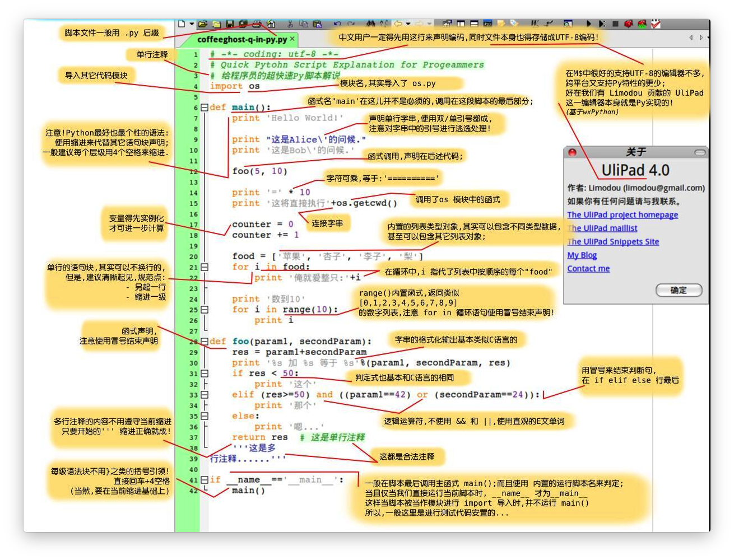Create a new file with the blank page icon
The image size is (734, 560).
(182, 24)
